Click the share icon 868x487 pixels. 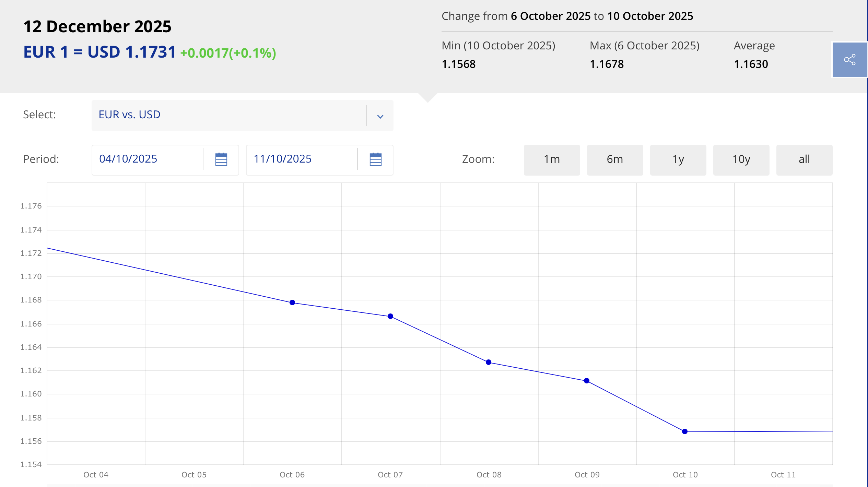[x=850, y=60]
